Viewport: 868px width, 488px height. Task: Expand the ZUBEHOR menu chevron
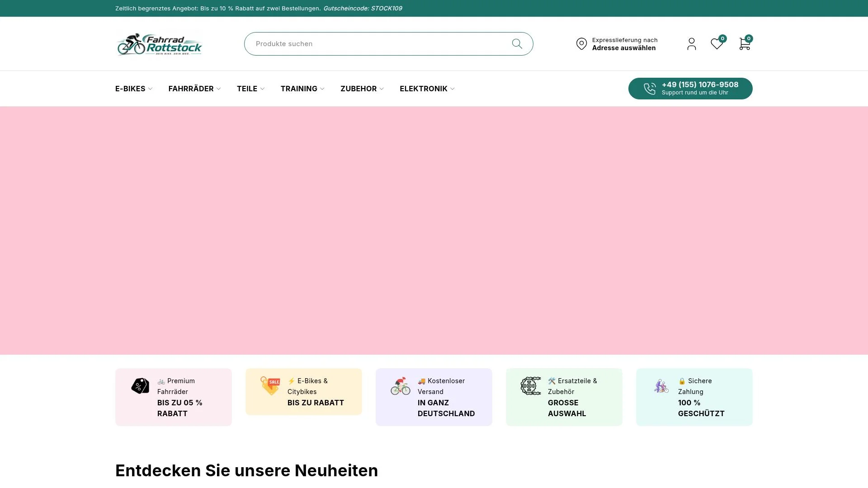click(382, 89)
